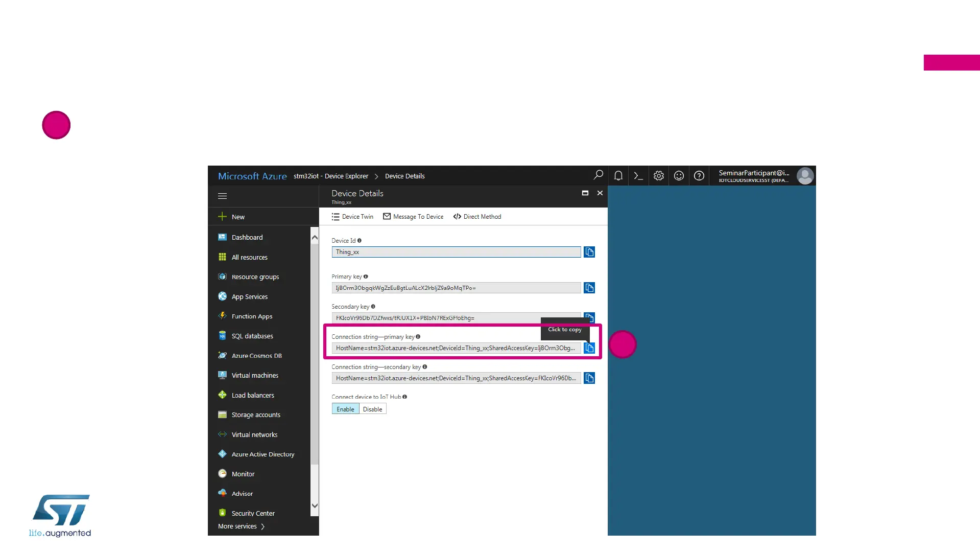Click the Dashboard icon in sidebar
Image resolution: width=980 pixels, height=552 pixels.
coord(222,237)
